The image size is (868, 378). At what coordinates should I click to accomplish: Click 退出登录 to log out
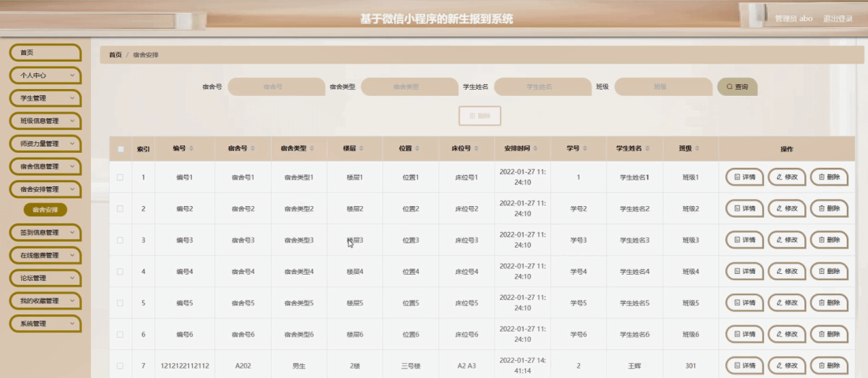[838, 18]
